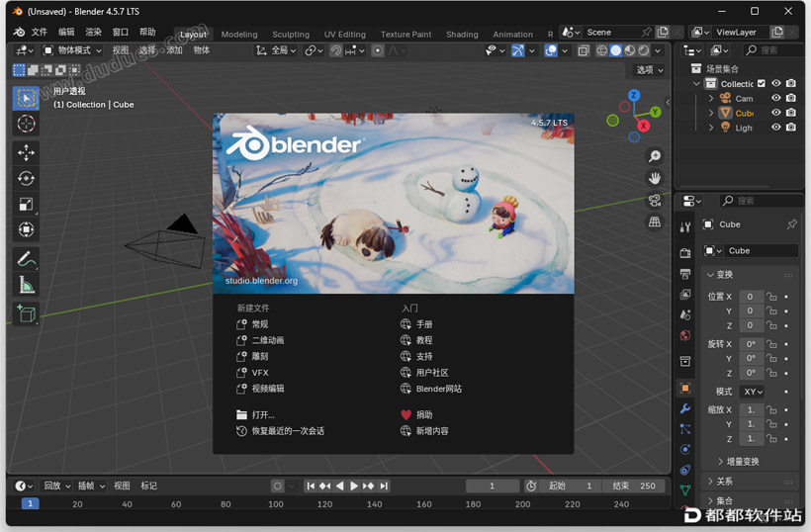This screenshot has width=811, height=532.
Task: Open the Particles properties tab
Action: (685, 429)
